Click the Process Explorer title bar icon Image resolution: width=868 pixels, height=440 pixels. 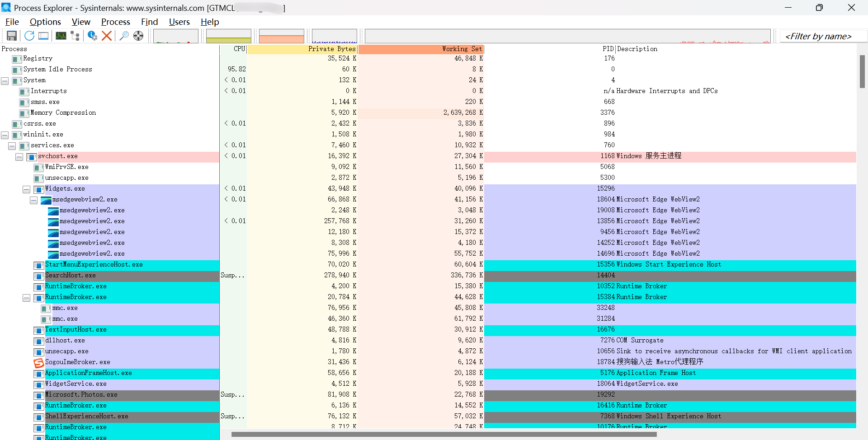click(6, 8)
